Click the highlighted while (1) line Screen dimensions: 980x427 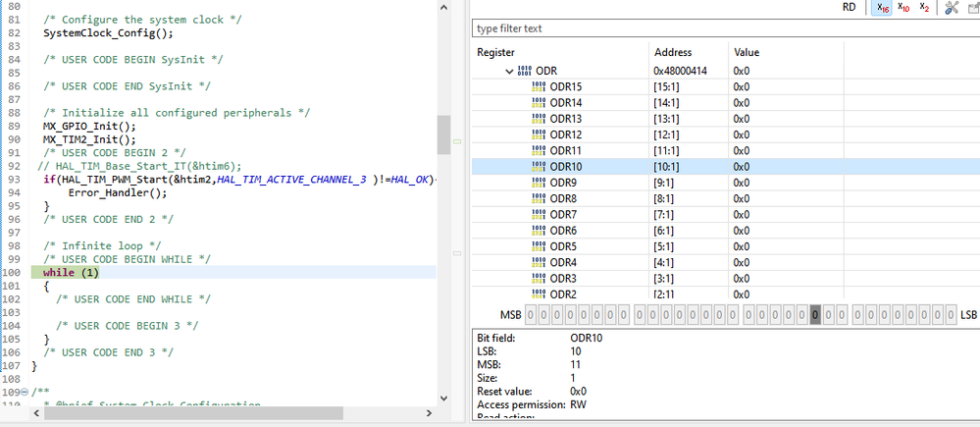233,273
